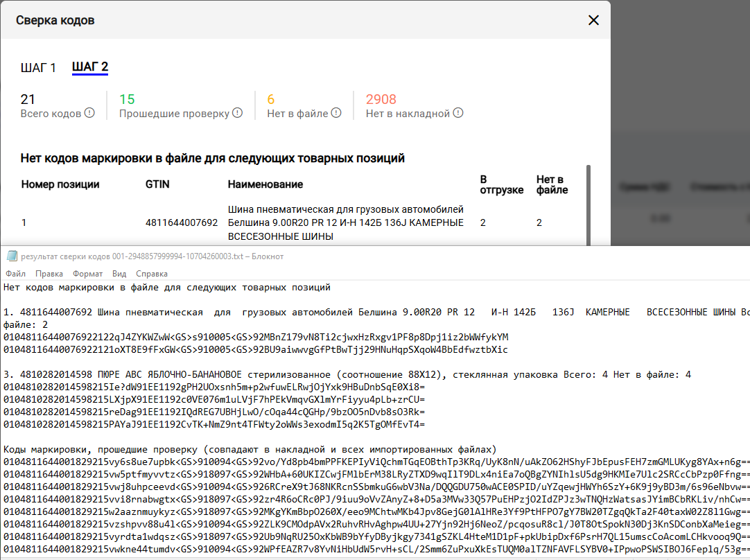Open the Файл menu in Notepad
This screenshot has height=560, width=750.
[x=15, y=274]
